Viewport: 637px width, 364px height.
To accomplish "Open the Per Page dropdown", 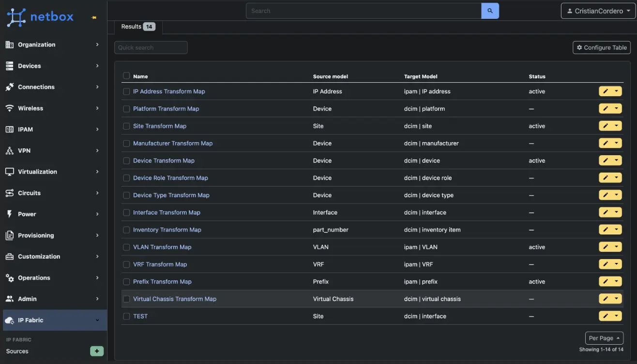I will point(604,338).
